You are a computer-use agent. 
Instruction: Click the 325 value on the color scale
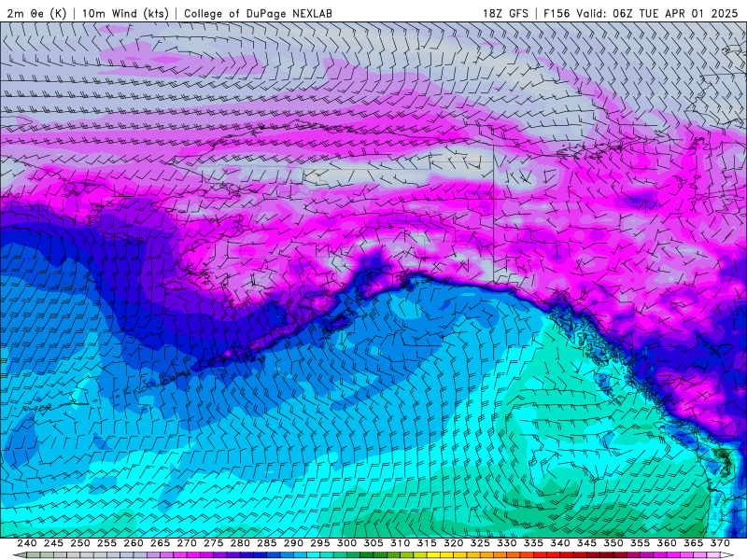click(x=480, y=543)
